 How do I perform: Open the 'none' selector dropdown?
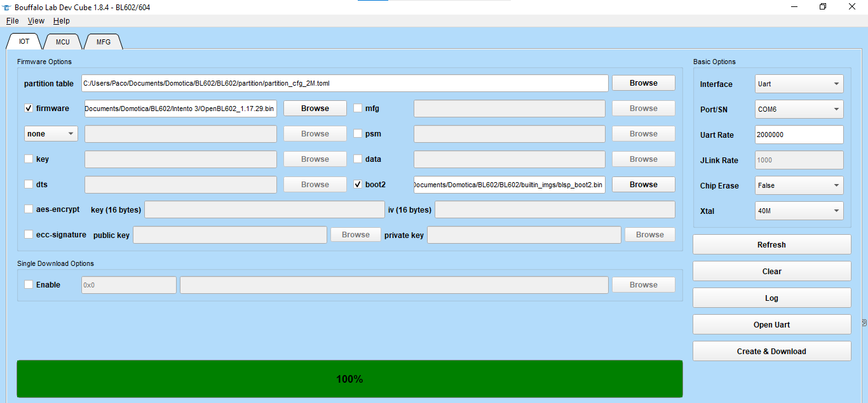pyautogui.click(x=51, y=134)
